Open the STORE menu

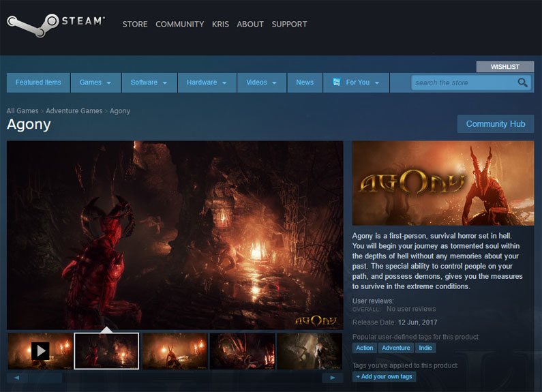click(135, 24)
